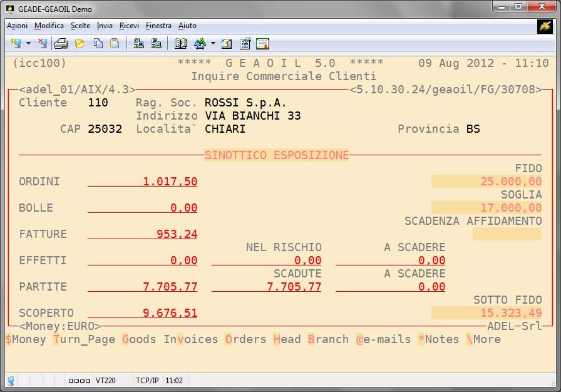Viewport: 561px width, 392px height.
Task: Open the Aiuto menu
Action: point(187,26)
